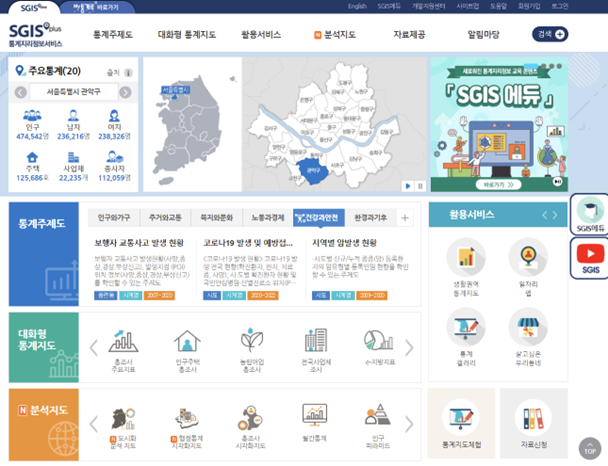Open the 통계주제도 main menu
This screenshot has width=608, height=466.
click(x=113, y=35)
